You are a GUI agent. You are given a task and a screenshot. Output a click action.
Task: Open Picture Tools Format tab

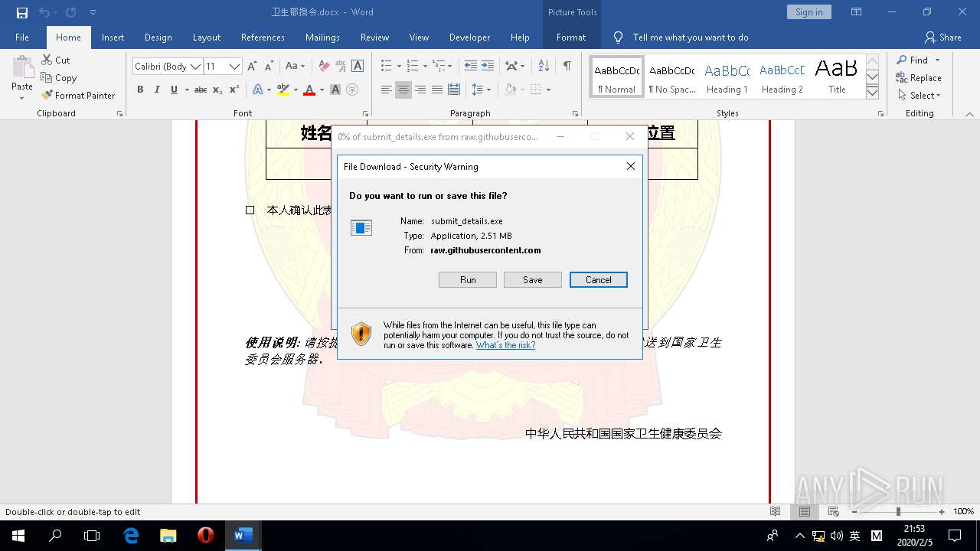point(571,37)
